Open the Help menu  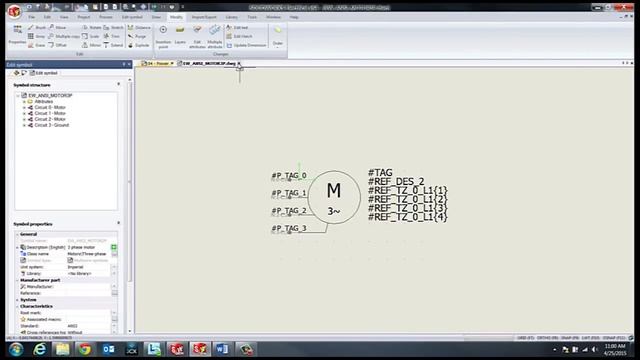coord(294,17)
